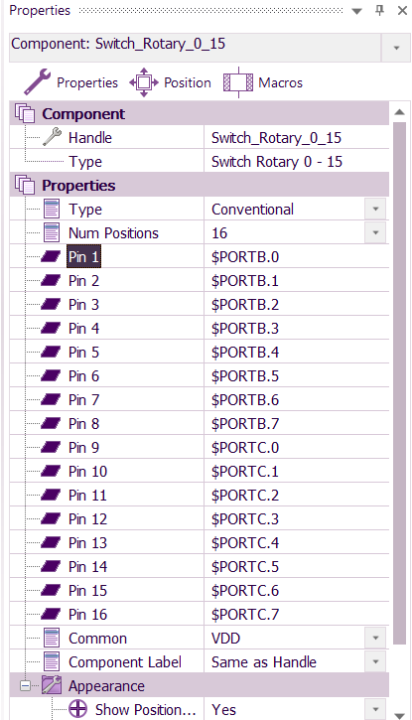
Task: Click the Pin 16 connection icon
Action: coord(51,614)
